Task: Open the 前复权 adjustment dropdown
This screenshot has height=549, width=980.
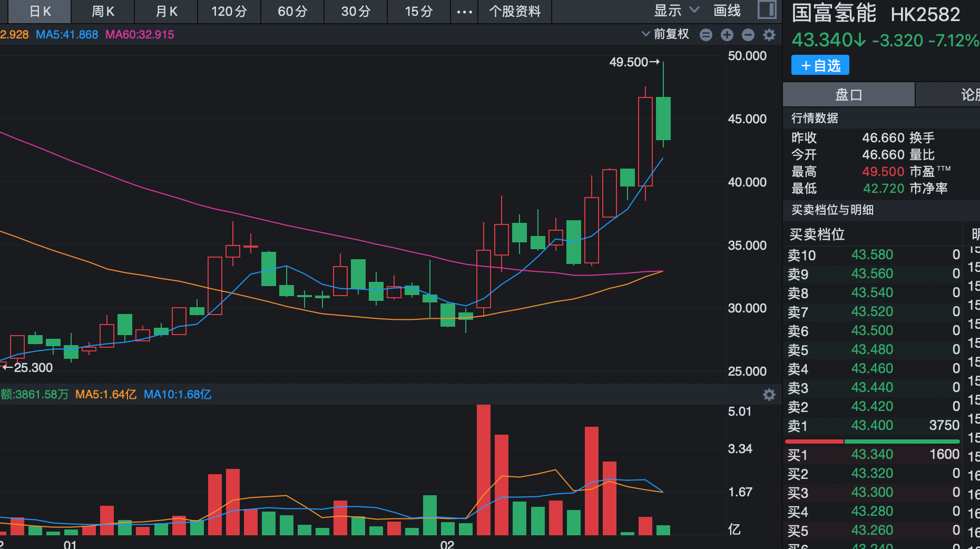Action: [665, 34]
